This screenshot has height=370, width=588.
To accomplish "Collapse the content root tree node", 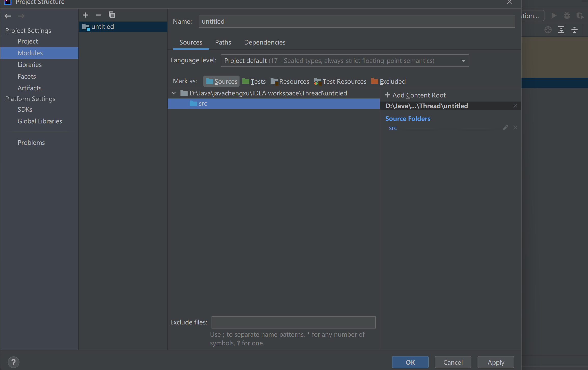I will 174,93.
